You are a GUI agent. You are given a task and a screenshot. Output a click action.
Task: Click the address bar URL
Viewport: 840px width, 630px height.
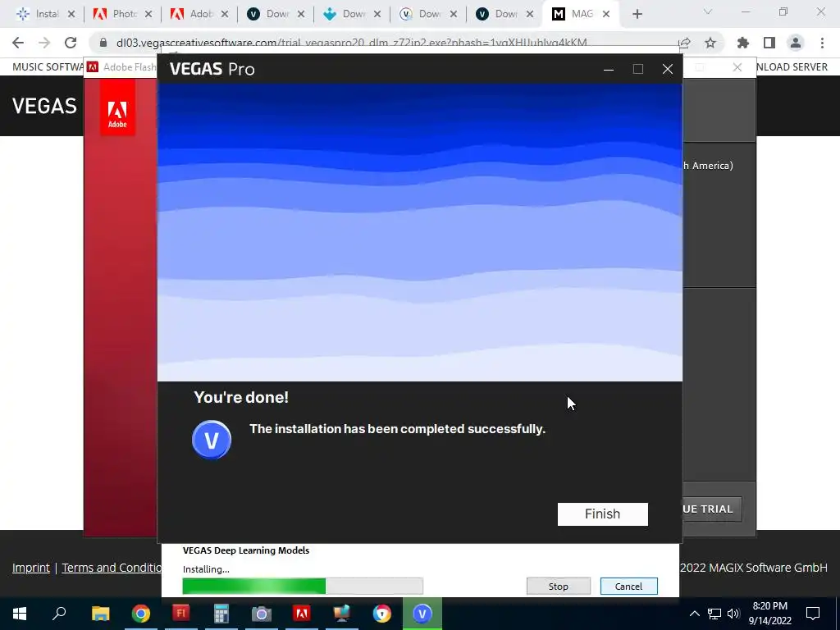[351, 43]
